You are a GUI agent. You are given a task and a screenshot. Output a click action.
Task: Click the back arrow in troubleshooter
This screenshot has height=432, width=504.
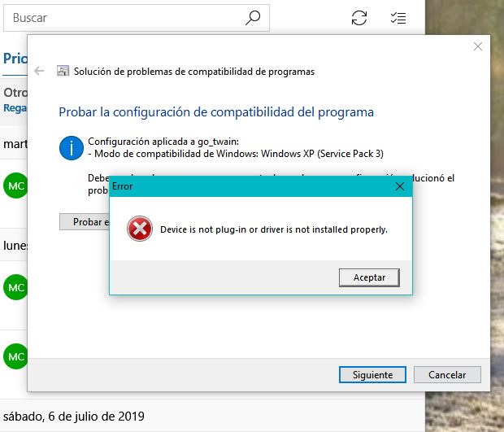tap(39, 71)
